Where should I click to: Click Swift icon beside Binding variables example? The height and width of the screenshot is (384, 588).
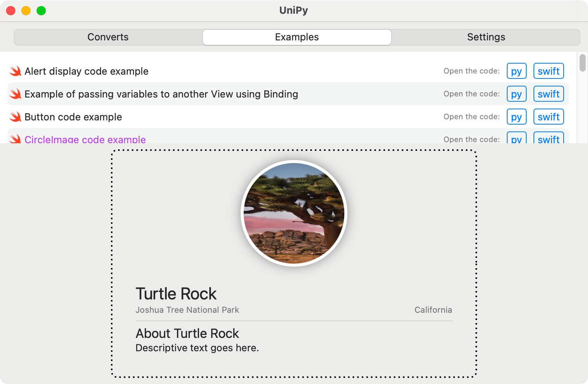pos(16,94)
